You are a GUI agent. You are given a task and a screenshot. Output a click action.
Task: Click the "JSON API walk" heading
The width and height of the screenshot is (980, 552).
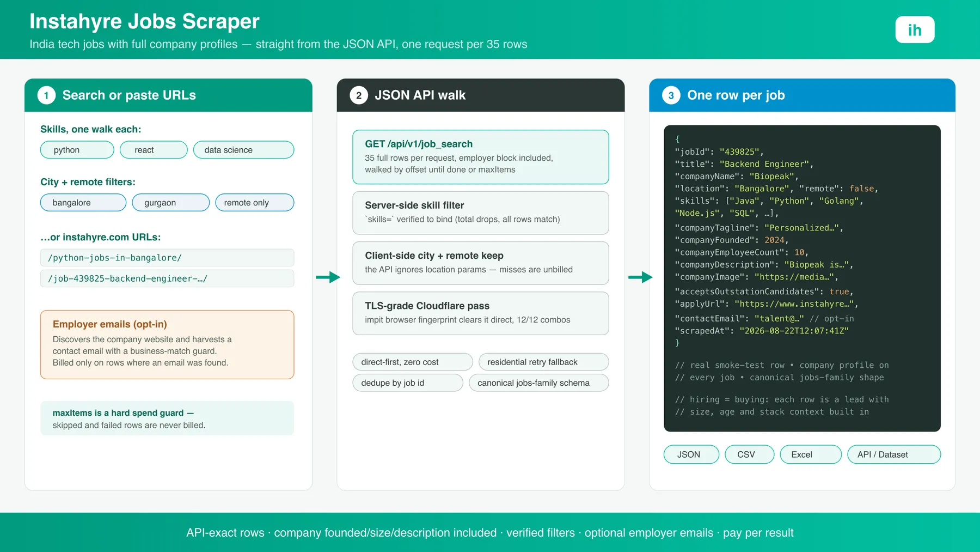pyautogui.click(x=420, y=95)
